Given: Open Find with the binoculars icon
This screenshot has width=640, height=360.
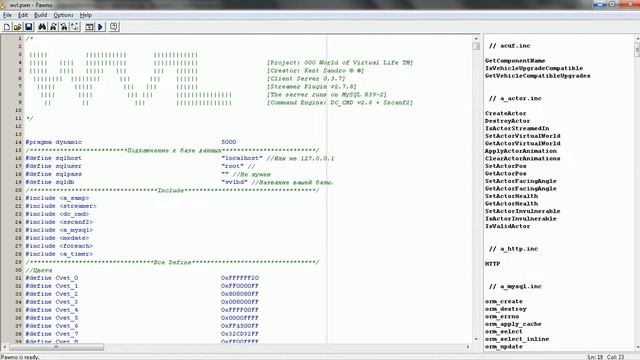Looking at the screenshot, I should point(42,27).
